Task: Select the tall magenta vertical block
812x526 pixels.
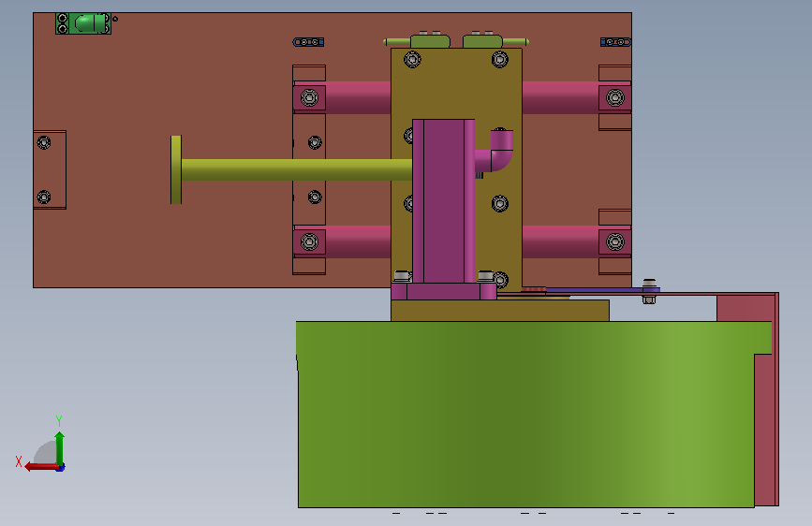Action: click(443, 202)
